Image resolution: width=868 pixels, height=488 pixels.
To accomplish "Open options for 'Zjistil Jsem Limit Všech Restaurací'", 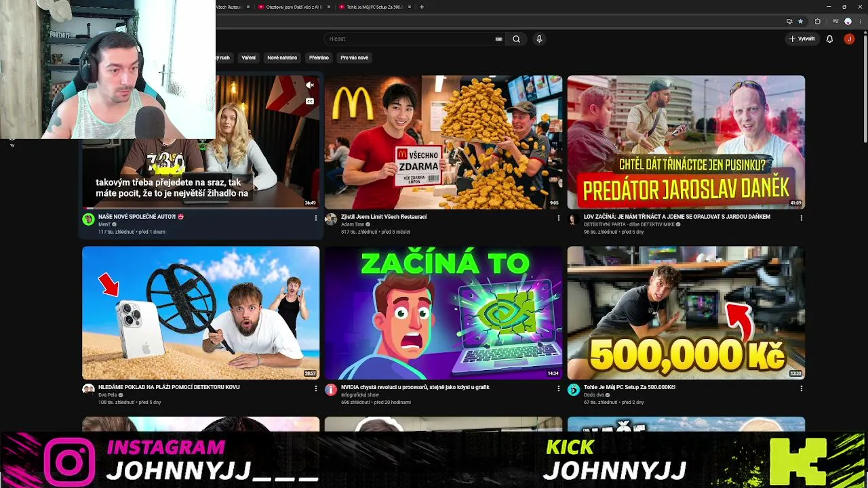I will 558,218.
